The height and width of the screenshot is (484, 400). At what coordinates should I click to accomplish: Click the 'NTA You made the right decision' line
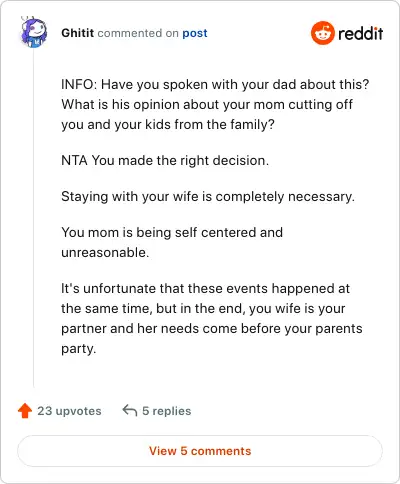(x=165, y=161)
